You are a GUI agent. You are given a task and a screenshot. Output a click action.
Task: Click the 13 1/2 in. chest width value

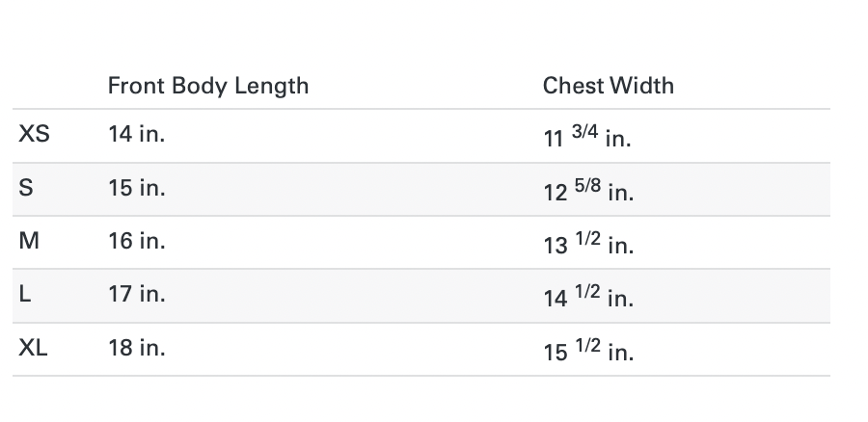pyautogui.click(x=587, y=245)
